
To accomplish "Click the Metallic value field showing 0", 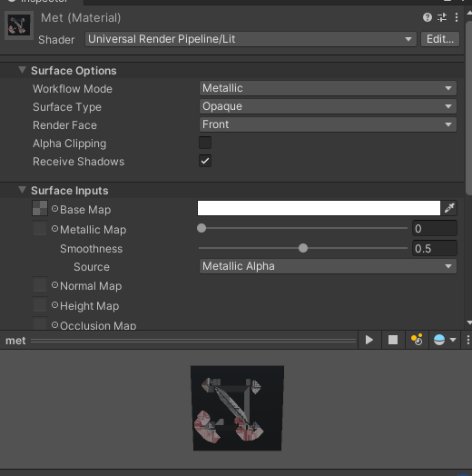I will tap(435, 228).
